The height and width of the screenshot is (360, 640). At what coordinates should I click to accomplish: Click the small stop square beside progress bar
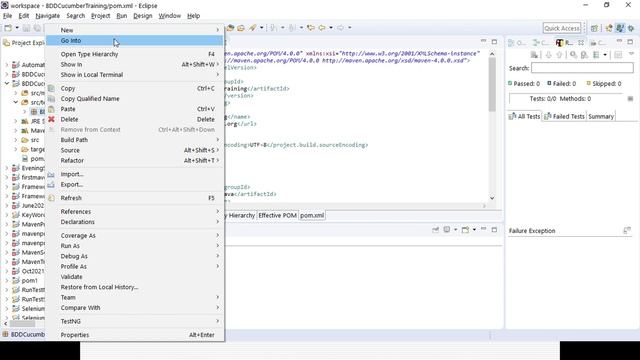tap(630, 99)
